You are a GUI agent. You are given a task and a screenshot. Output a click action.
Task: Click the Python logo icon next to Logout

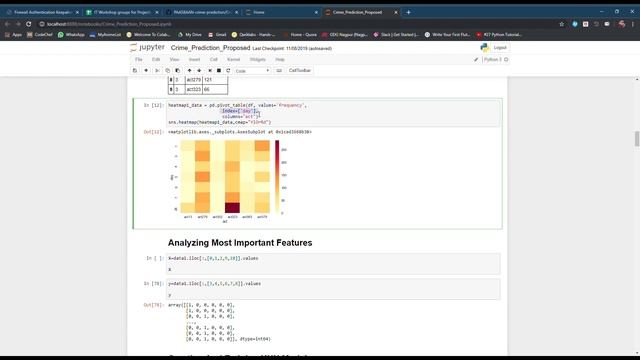tap(484, 48)
